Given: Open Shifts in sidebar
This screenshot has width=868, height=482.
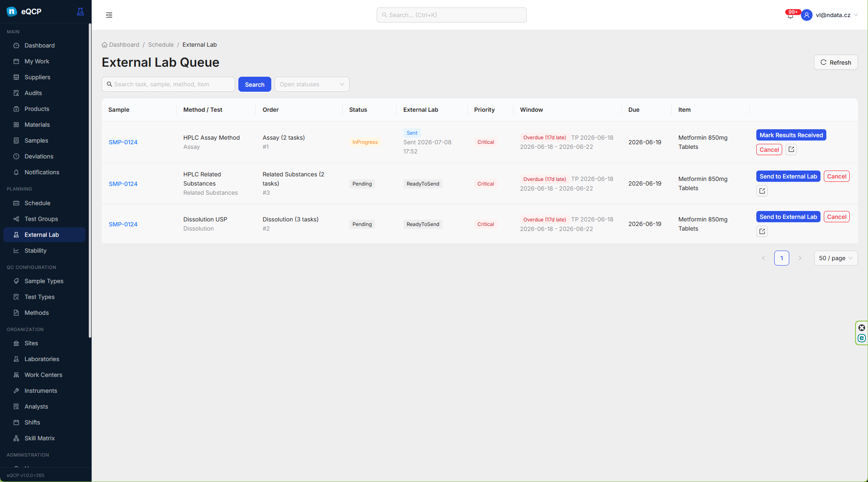Looking at the screenshot, I should (x=44, y=422).
